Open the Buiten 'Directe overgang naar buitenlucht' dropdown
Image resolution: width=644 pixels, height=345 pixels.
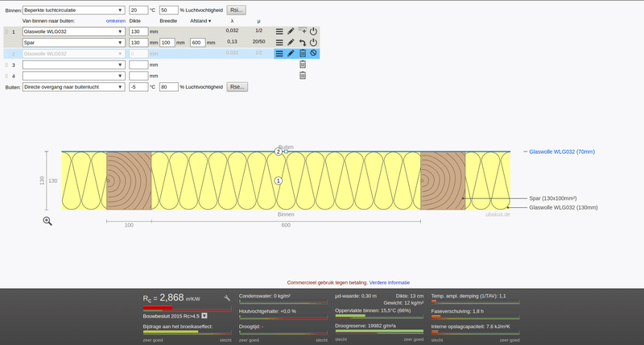click(x=74, y=86)
